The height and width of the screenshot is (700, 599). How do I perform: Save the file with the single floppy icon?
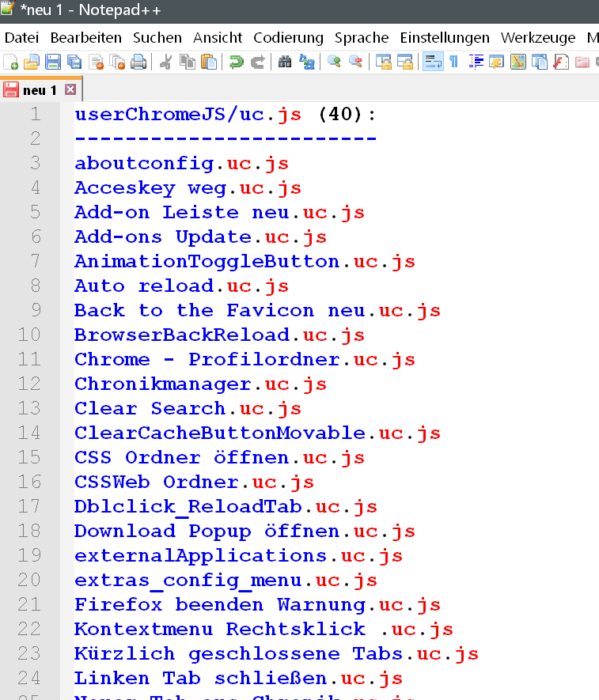tap(53, 62)
